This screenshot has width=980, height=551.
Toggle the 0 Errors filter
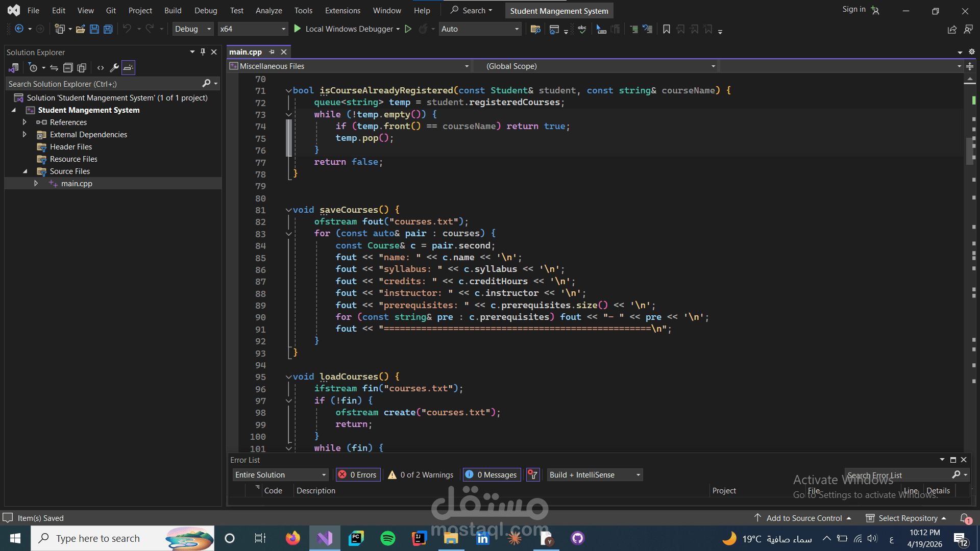358,474
